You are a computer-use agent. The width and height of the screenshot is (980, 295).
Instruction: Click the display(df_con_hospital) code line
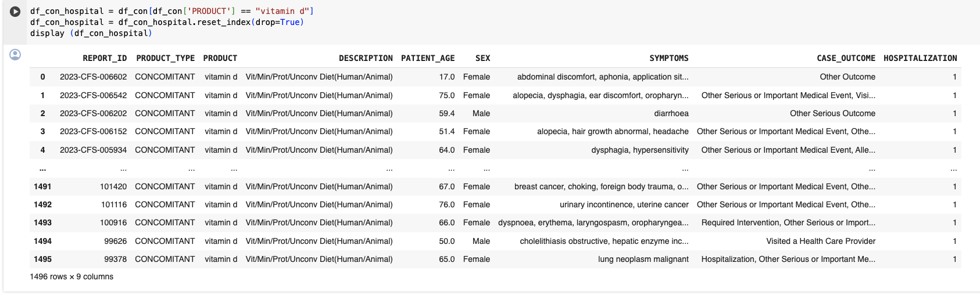91,33
